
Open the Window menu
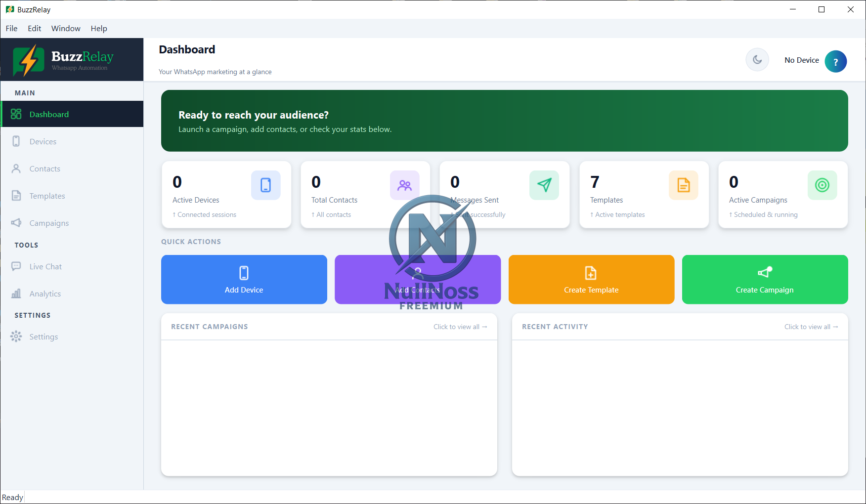pos(66,28)
